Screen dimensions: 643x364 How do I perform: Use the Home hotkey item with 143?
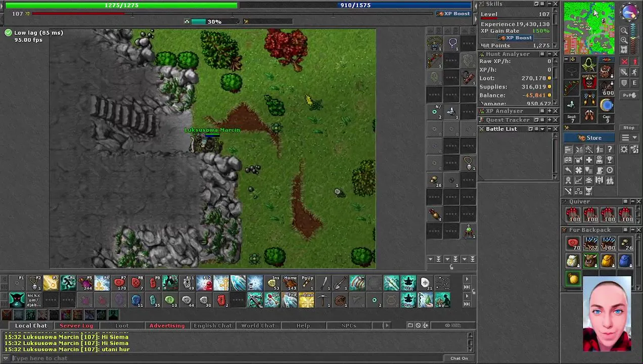[x=290, y=283]
